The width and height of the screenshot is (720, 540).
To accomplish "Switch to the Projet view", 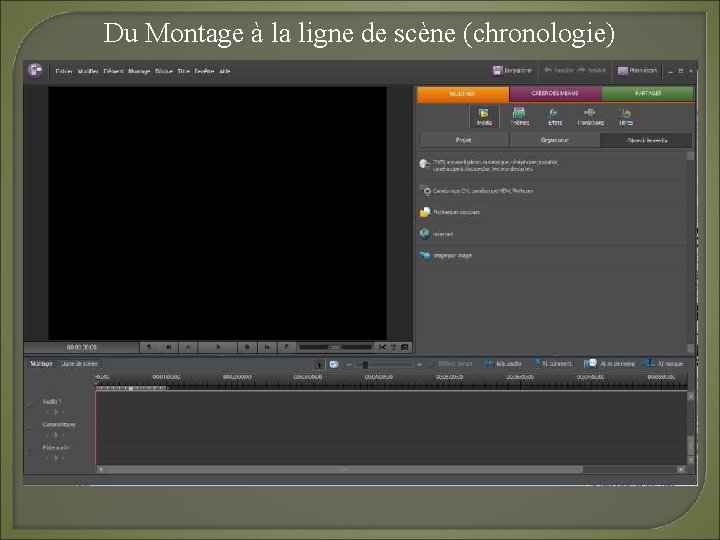I will 464,140.
